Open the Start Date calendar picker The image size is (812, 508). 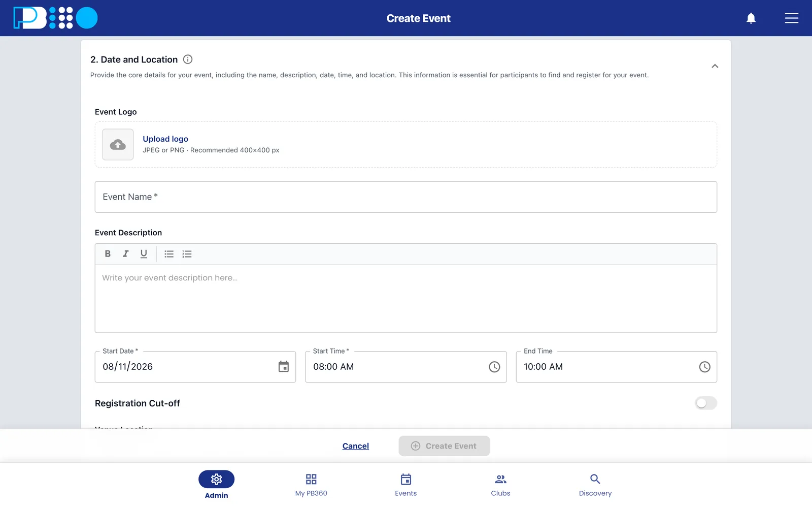pos(284,367)
